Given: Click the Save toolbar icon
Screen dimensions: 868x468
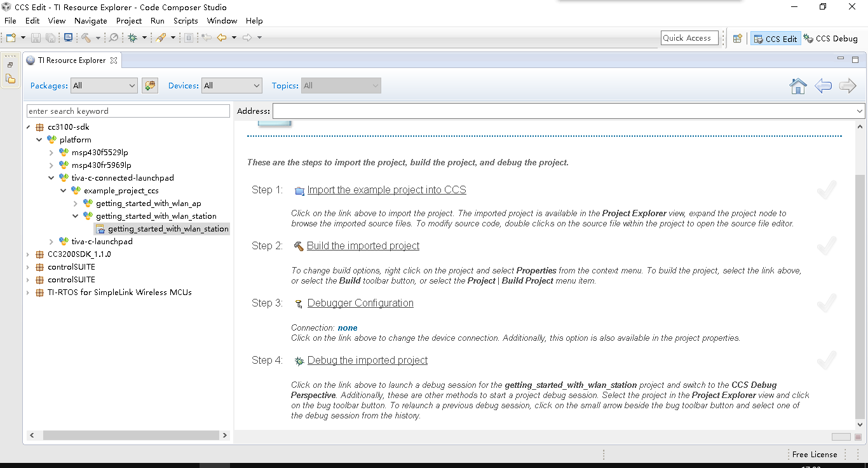Looking at the screenshot, I should pyautogui.click(x=36, y=38).
